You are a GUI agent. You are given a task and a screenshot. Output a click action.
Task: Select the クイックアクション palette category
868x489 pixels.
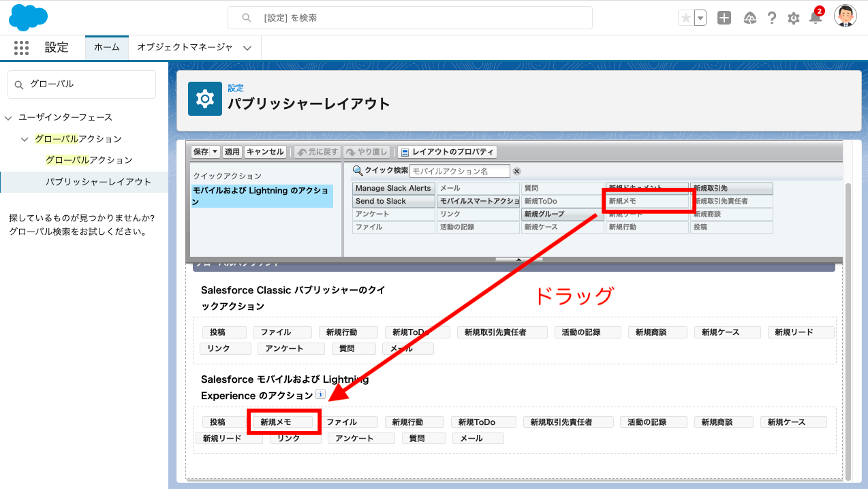coord(227,176)
